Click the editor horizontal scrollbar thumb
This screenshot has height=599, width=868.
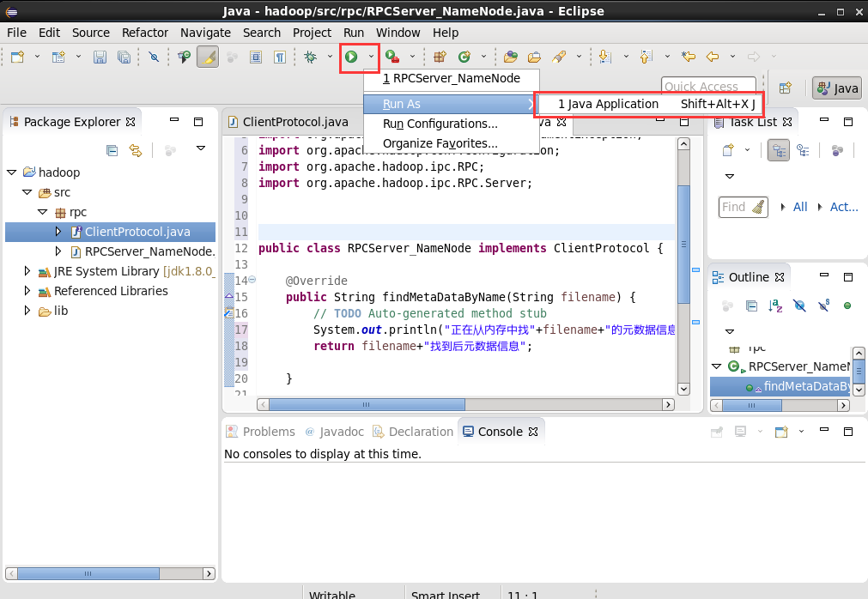pos(367,405)
